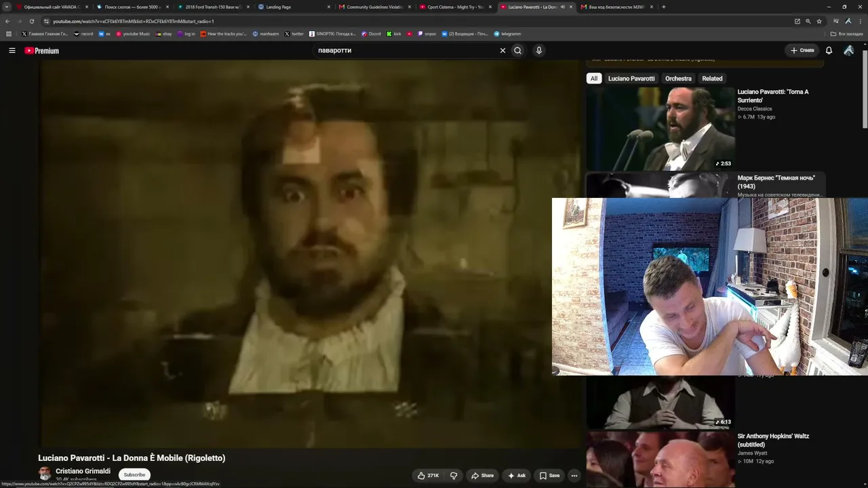This screenshot has height=488, width=868.
Task: Open the account avatar menu
Action: click(x=848, y=50)
